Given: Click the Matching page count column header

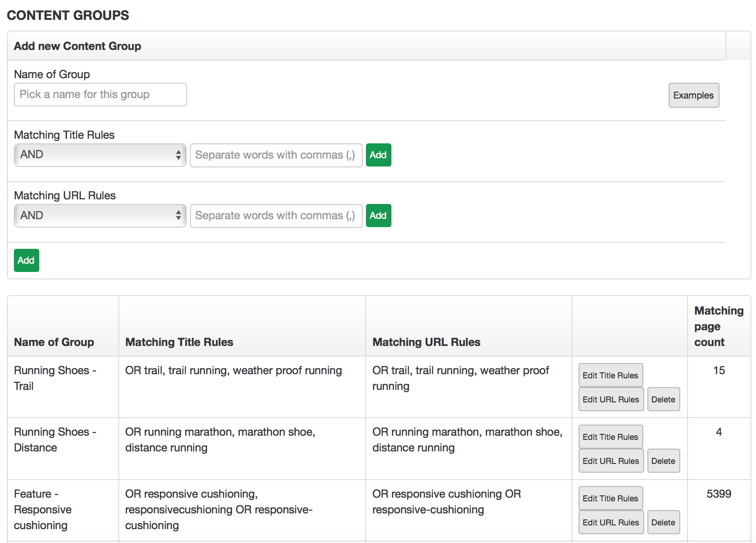Looking at the screenshot, I should coord(718,326).
